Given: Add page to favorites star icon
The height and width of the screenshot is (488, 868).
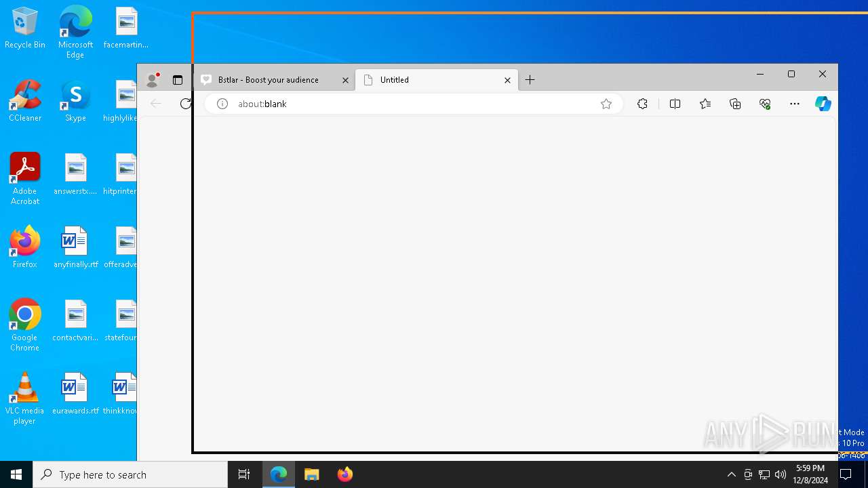Looking at the screenshot, I should 606,104.
